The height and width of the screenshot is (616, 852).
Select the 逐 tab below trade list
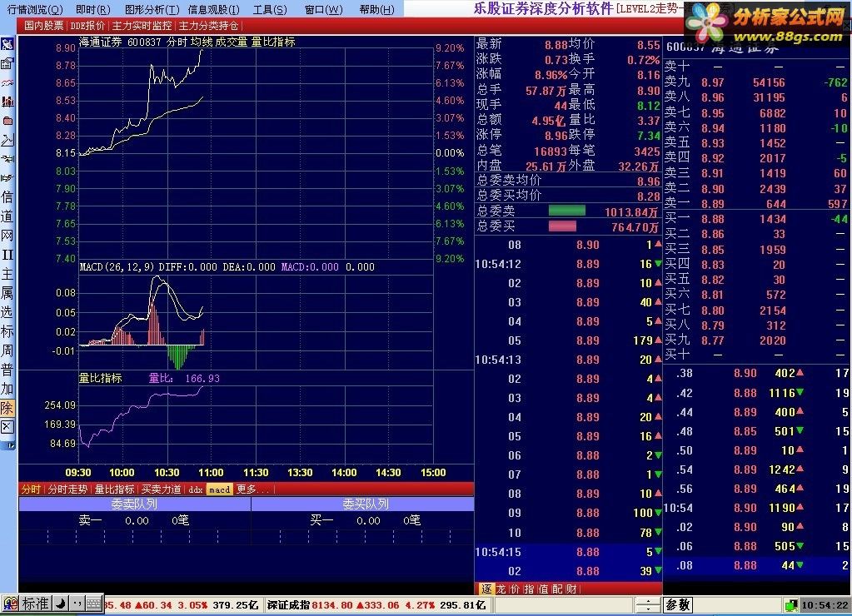(486, 589)
